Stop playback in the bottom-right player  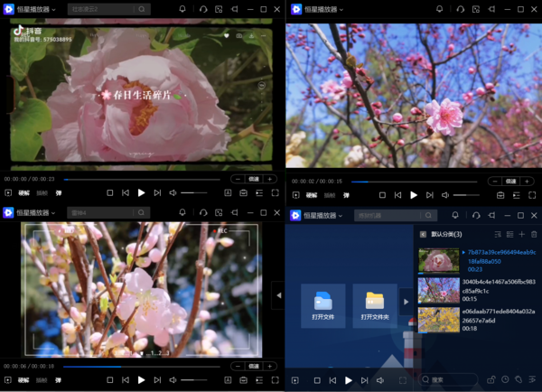click(316, 381)
